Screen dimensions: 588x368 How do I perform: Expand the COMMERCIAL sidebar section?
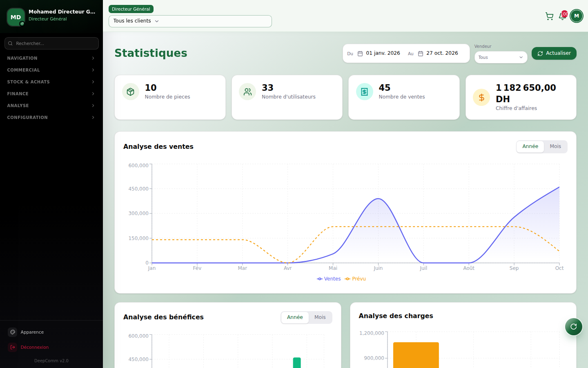51,70
